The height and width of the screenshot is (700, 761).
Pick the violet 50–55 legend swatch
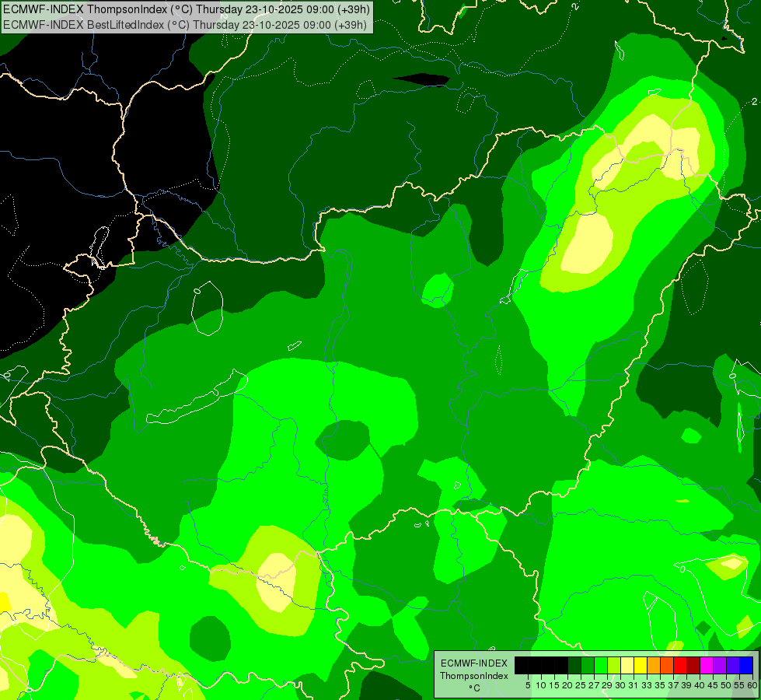pos(733,665)
